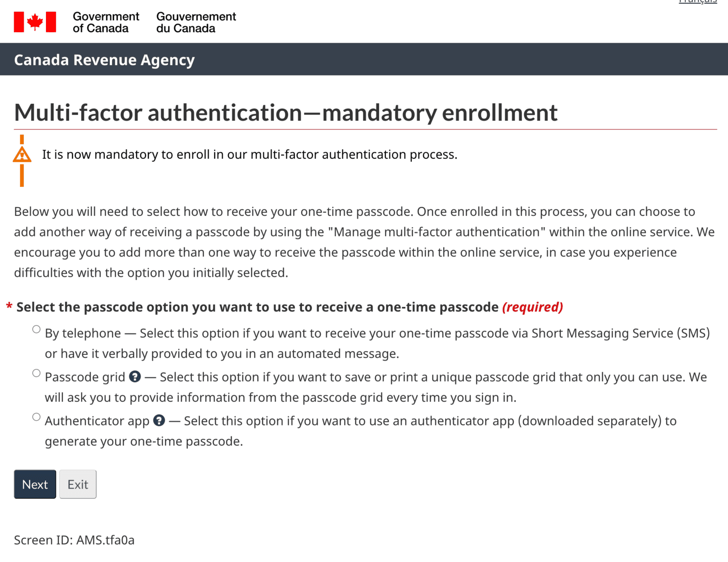Click the Canadian flag icon

(35, 22)
